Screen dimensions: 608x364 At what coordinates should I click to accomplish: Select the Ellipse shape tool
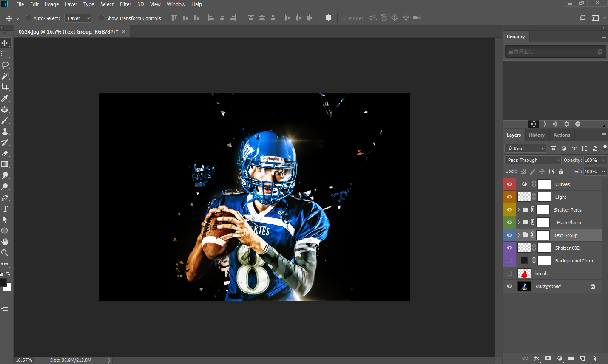coord(5,231)
